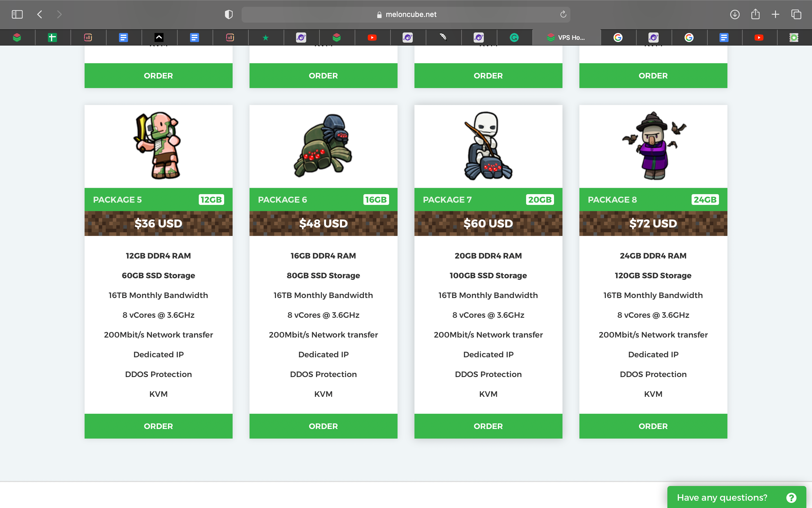Click '80GB SSD Storage' text
The height and width of the screenshot is (508, 812).
click(x=323, y=275)
